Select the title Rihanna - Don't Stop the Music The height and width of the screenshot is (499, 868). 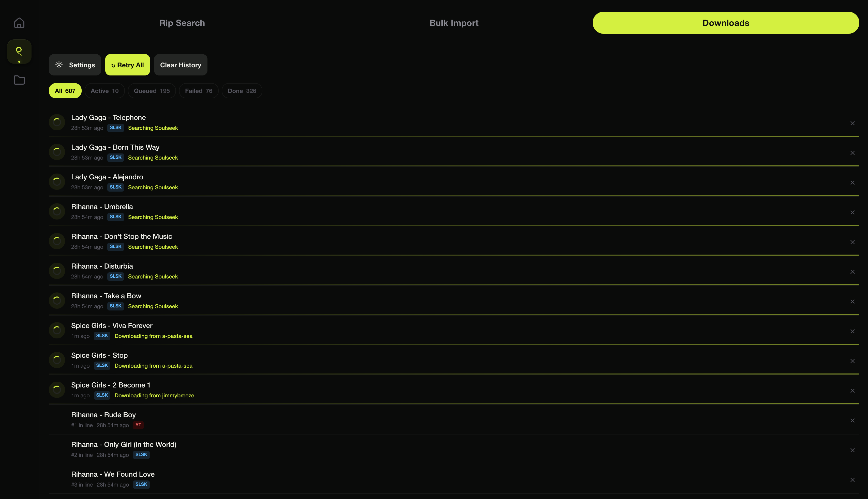122,237
